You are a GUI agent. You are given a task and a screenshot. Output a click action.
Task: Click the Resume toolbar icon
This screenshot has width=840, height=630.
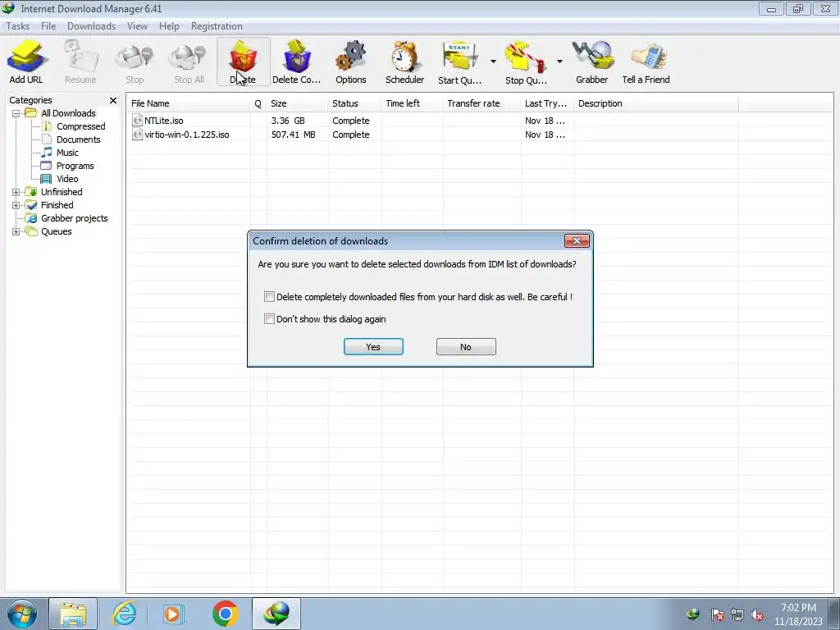(x=80, y=62)
